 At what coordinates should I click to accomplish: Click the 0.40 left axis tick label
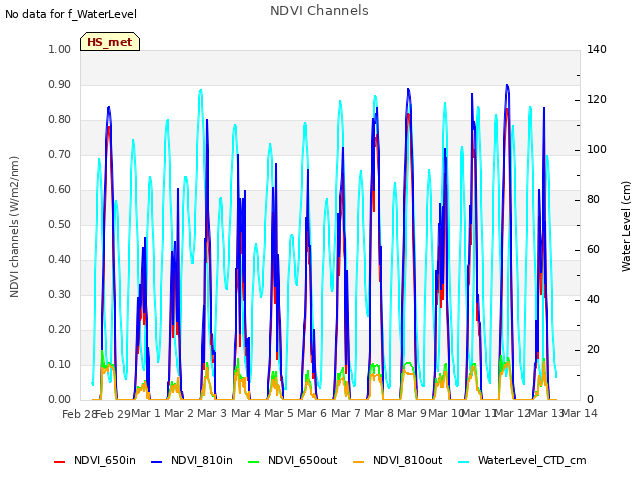click(x=59, y=260)
